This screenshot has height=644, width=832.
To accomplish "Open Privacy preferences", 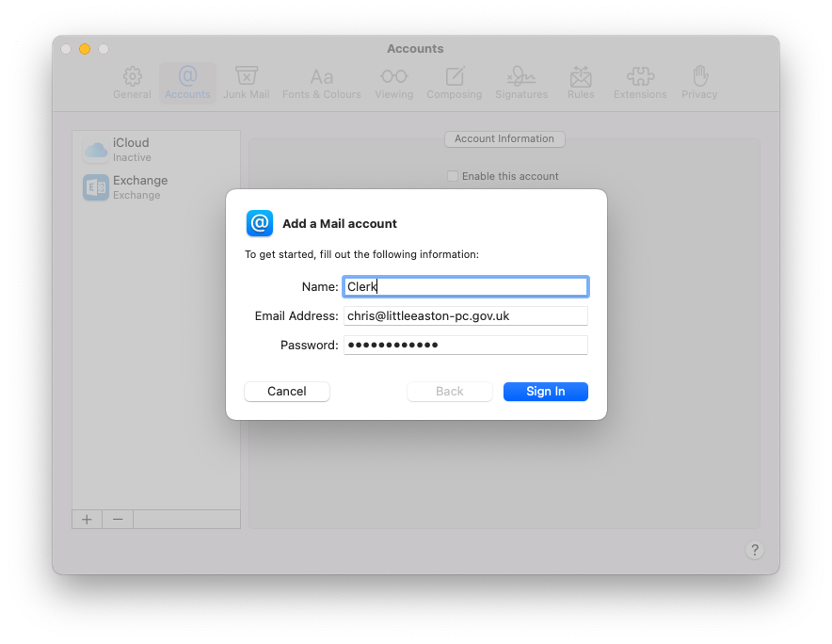I will click(x=699, y=83).
